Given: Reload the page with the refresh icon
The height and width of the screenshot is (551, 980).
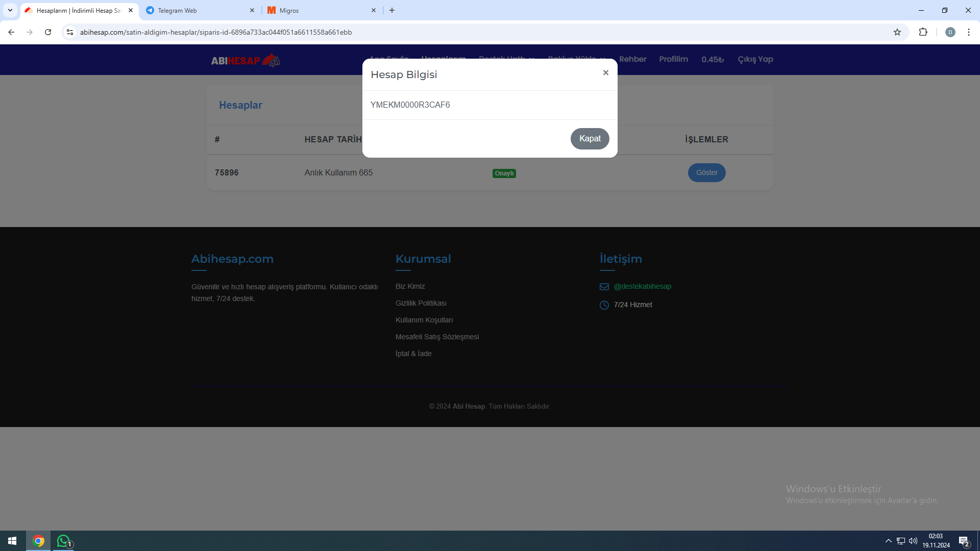Looking at the screenshot, I should [x=48, y=32].
